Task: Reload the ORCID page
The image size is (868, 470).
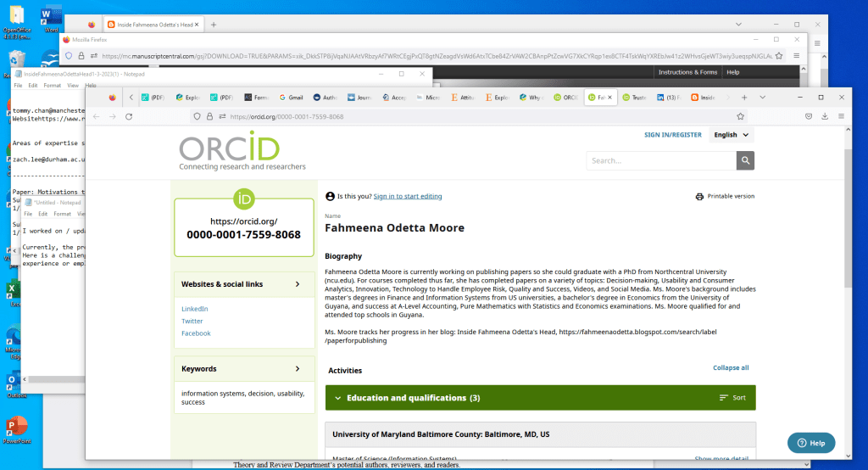Action: (x=129, y=116)
